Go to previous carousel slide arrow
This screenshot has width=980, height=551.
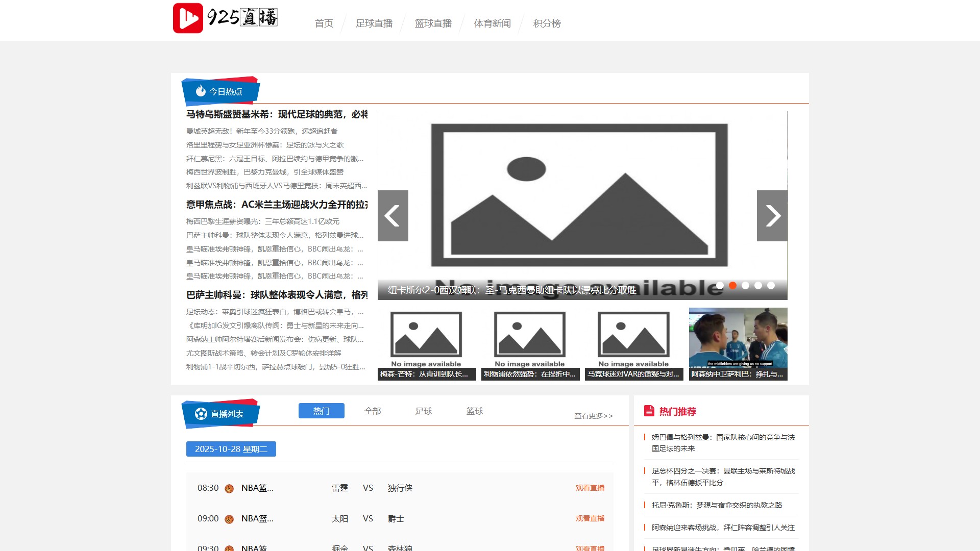click(393, 216)
